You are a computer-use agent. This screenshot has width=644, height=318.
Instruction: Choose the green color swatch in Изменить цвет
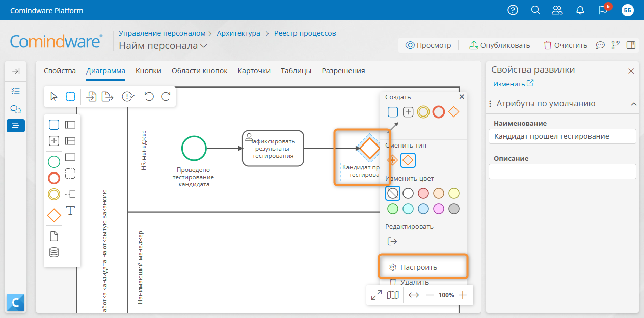pos(392,209)
